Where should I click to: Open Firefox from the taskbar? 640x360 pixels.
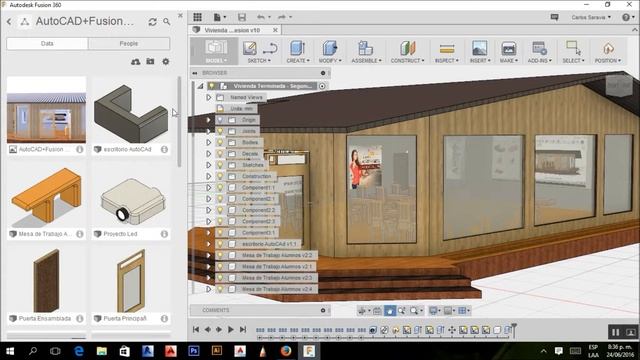pos(286,351)
